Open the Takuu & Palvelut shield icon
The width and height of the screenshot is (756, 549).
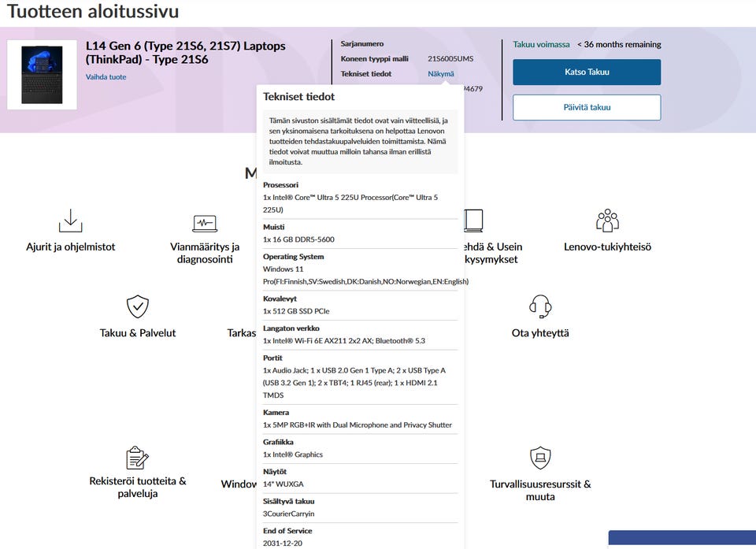(x=137, y=306)
